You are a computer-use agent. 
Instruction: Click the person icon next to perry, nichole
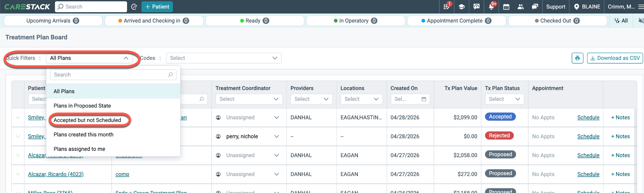click(218, 136)
